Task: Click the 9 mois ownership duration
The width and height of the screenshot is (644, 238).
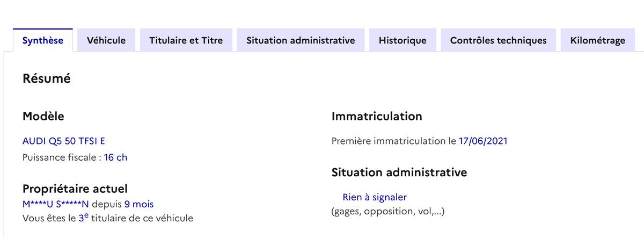Action: 139,204
